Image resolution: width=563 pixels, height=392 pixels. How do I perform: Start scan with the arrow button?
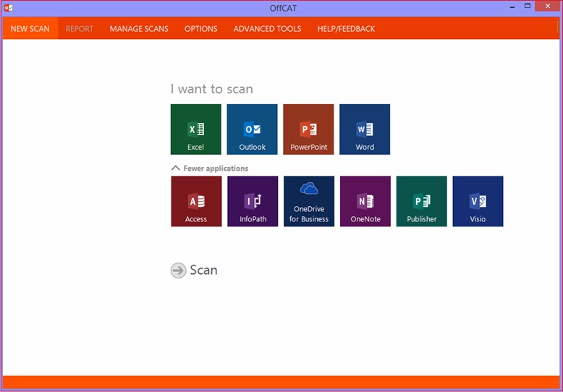178,270
